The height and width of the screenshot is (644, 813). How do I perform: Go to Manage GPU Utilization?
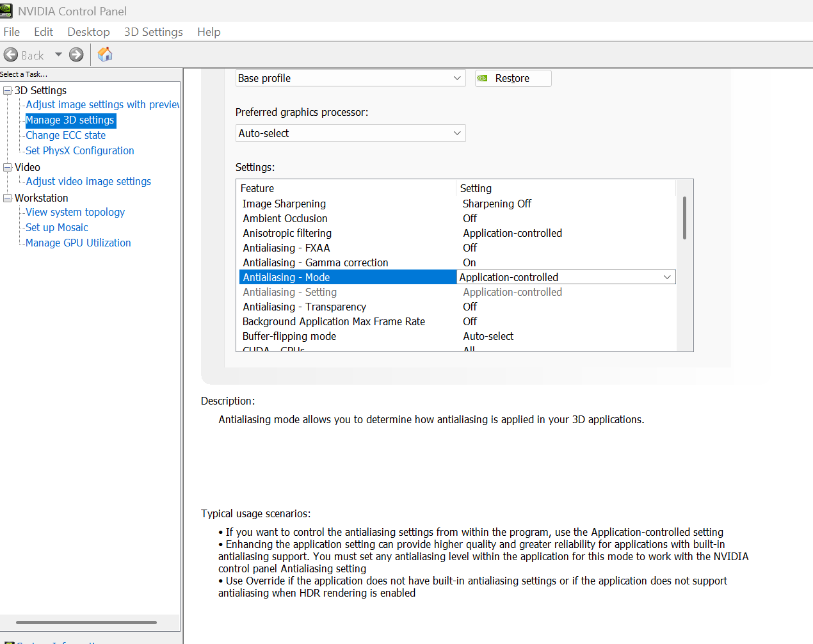point(78,243)
